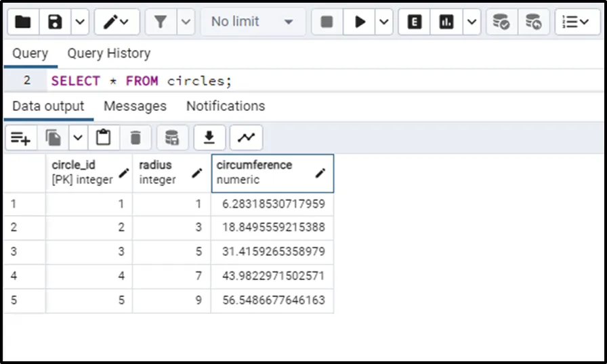Click row 3 header in results grid
Viewport: 607px width, 364px height.
click(24, 251)
